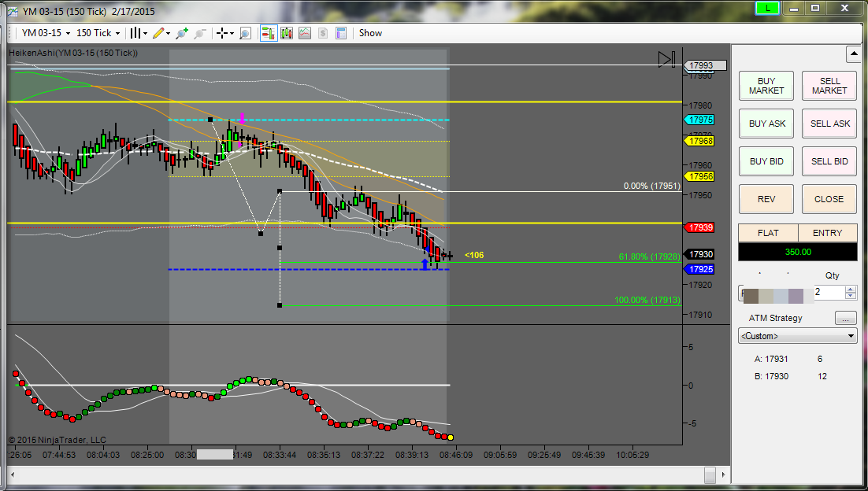Open ATM Strategy ellipsis button

(x=845, y=318)
